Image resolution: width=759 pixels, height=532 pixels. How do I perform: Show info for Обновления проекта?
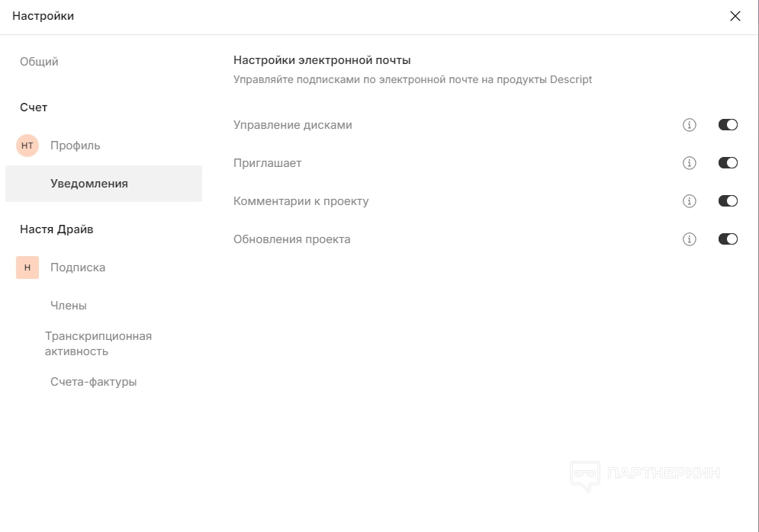690,239
